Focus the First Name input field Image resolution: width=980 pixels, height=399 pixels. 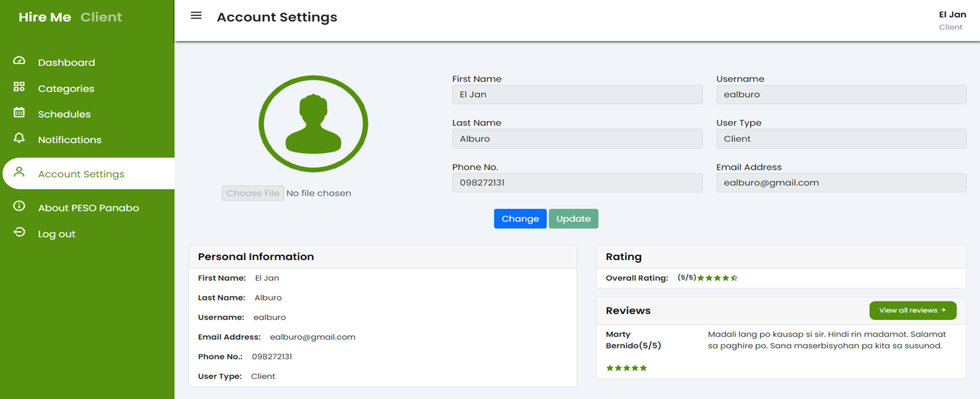coord(576,94)
